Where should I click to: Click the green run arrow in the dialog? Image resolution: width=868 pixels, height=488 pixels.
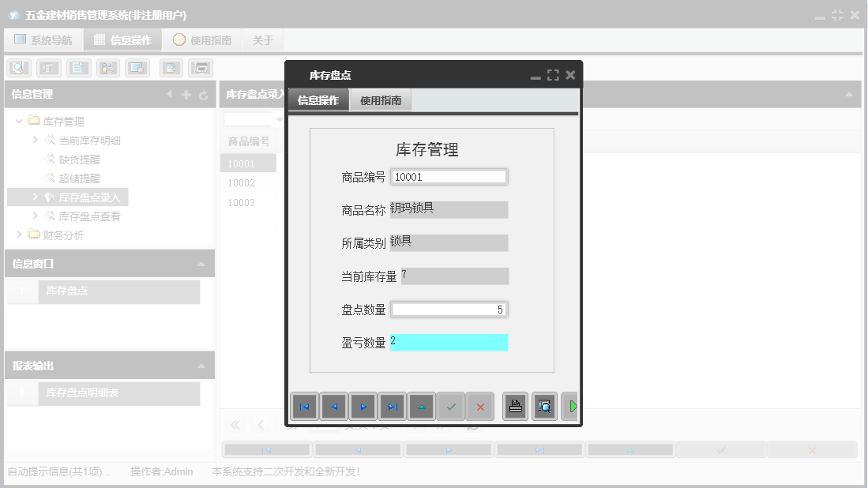point(573,406)
